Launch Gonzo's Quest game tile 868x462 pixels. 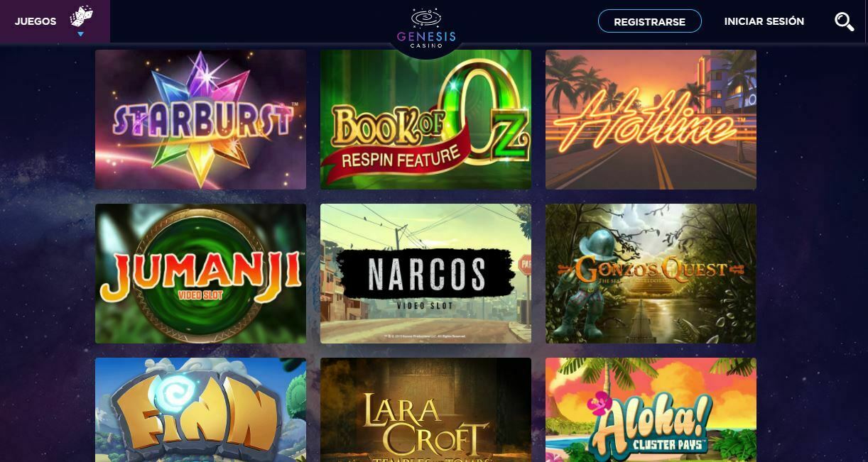[651, 273]
